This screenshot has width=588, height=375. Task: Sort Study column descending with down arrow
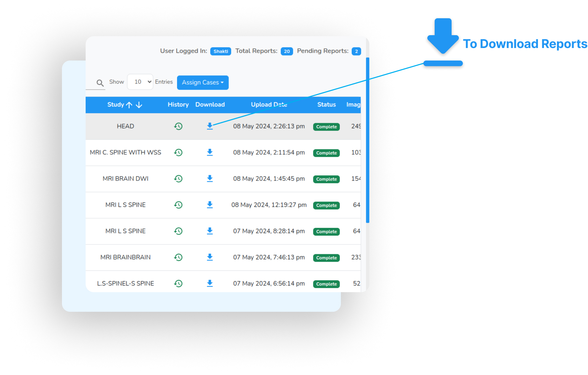[139, 105]
